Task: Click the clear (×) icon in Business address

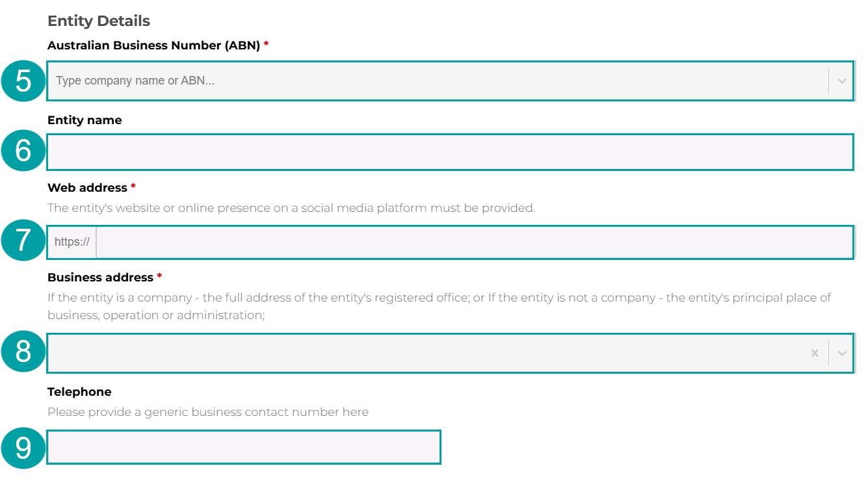Action: [815, 353]
